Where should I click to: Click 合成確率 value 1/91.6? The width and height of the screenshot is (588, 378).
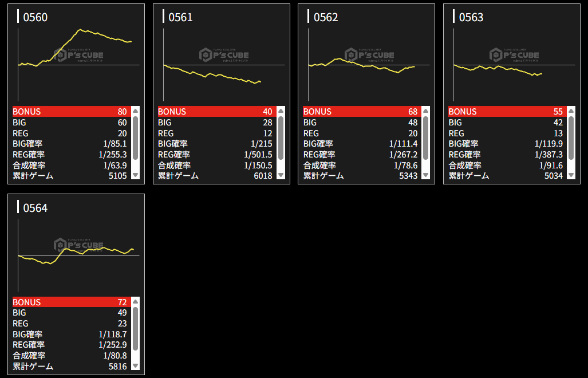pyautogui.click(x=551, y=166)
